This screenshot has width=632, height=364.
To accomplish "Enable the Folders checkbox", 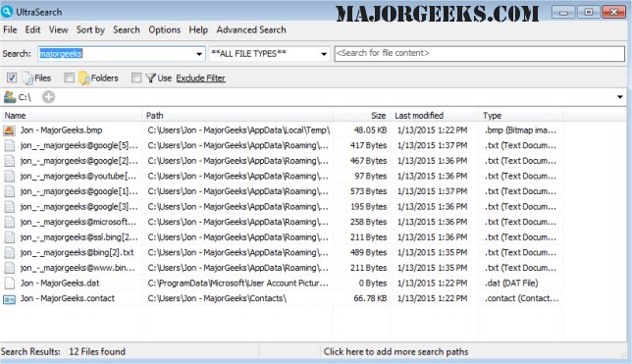I will click(70, 78).
